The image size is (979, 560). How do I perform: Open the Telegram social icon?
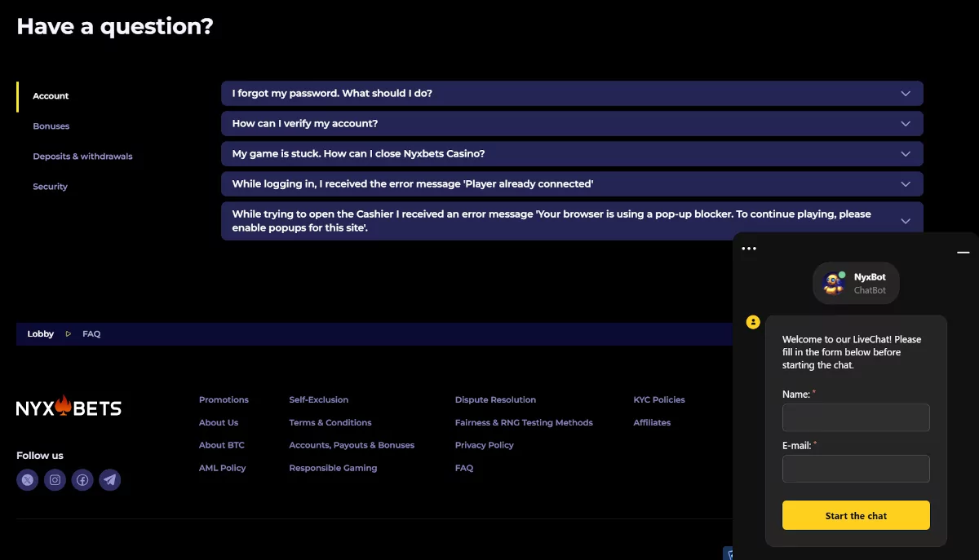(x=110, y=480)
